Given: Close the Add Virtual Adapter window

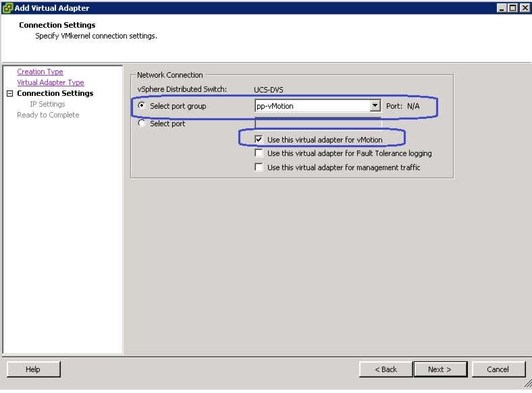Looking at the screenshot, I should (525, 8).
